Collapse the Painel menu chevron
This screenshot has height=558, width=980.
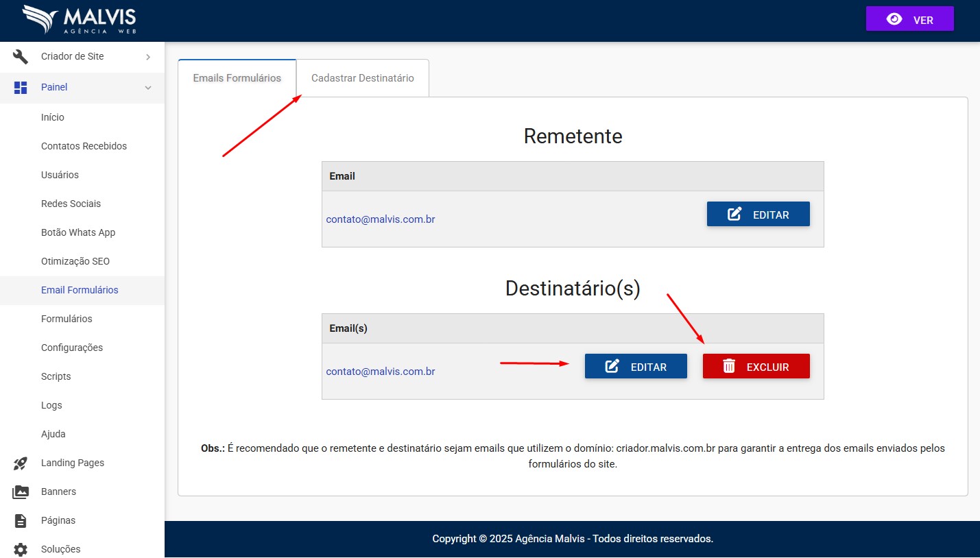click(x=148, y=88)
